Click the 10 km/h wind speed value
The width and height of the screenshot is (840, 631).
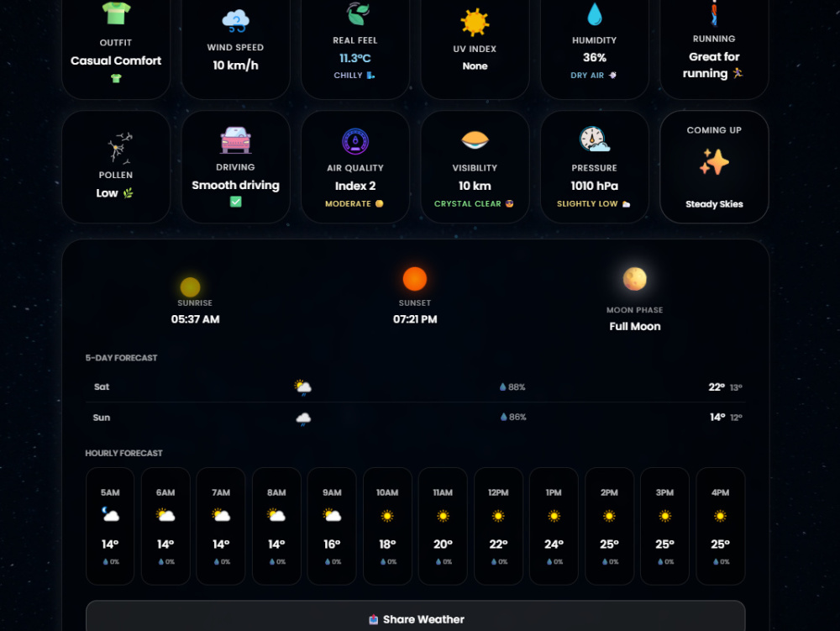point(236,66)
